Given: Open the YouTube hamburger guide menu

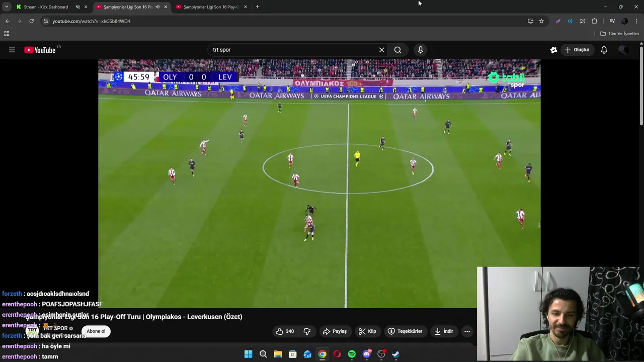Looking at the screenshot, I should (x=12, y=50).
